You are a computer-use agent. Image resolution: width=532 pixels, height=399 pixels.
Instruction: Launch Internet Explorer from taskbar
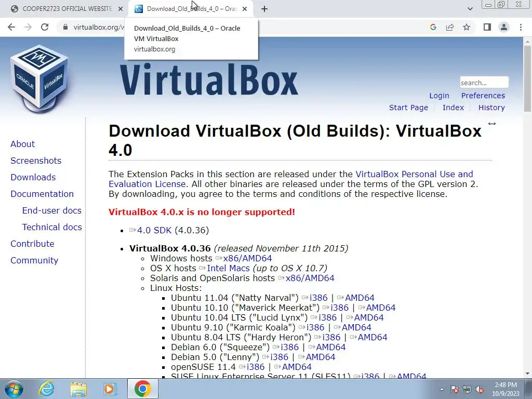click(46, 389)
